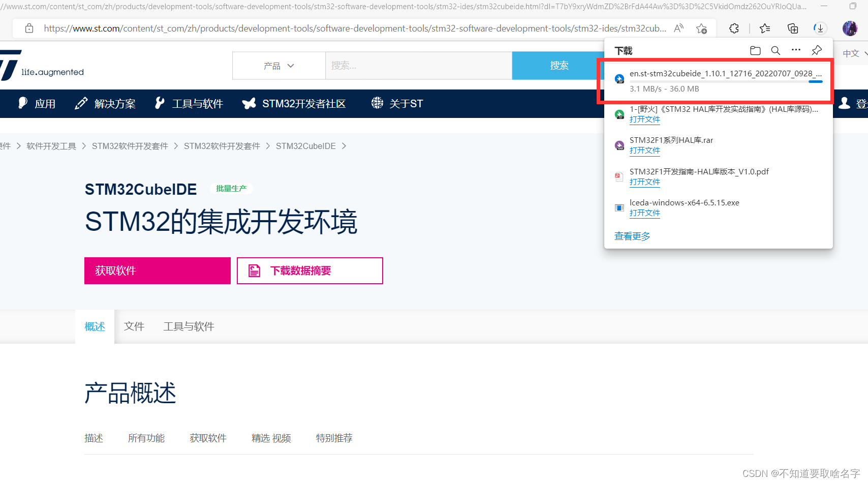Select the 特别推荐 section tab
This screenshot has width=868, height=483.
point(334,438)
